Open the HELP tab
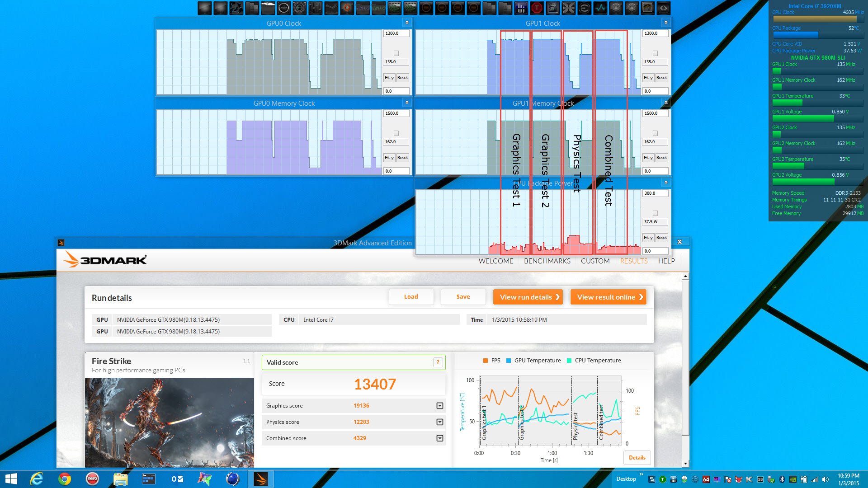This screenshot has height=488, width=868. (666, 261)
